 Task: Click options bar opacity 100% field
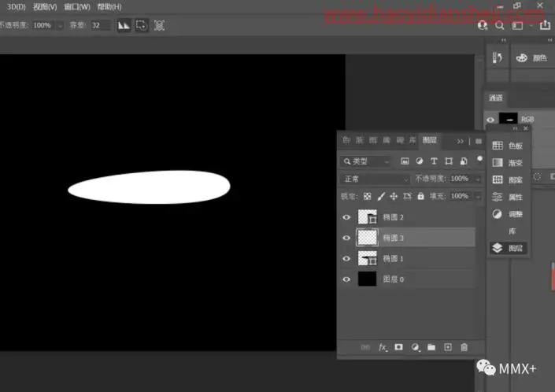44,25
